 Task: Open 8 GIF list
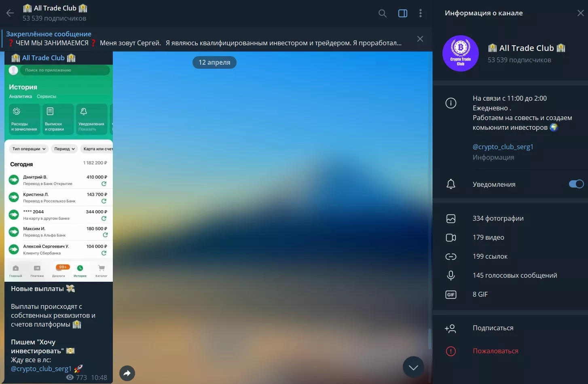pos(480,295)
